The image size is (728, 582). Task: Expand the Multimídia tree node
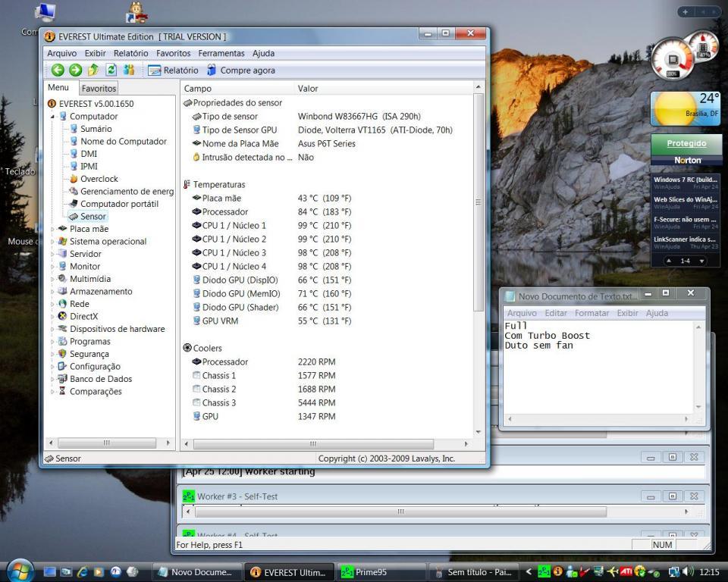click(52, 279)
